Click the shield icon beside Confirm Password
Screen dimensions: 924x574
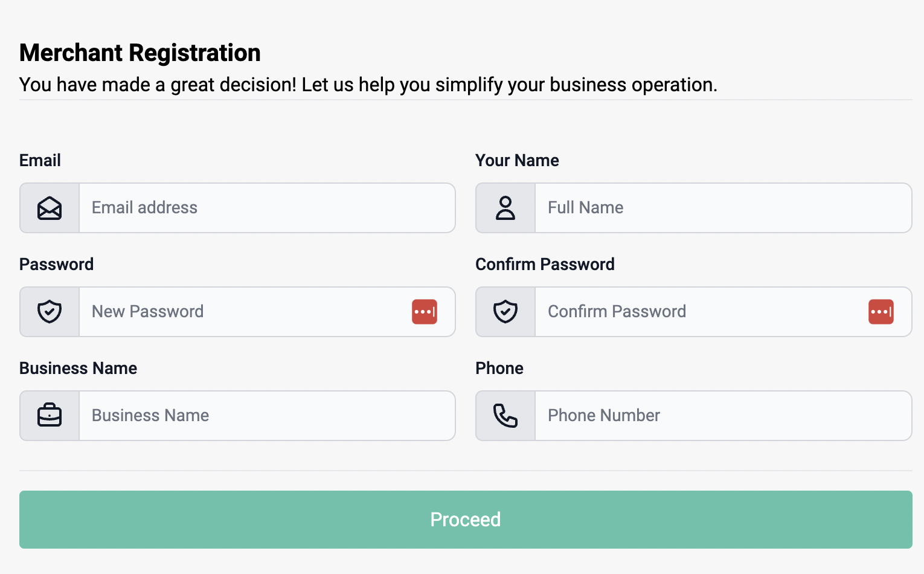point(505,312)
